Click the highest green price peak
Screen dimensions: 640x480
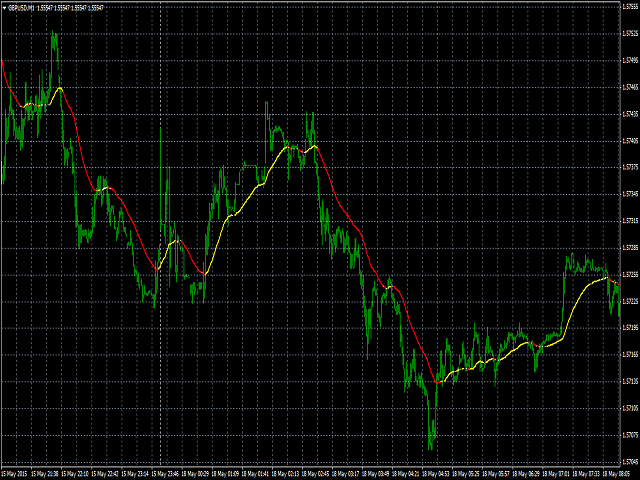pos(54,36)
